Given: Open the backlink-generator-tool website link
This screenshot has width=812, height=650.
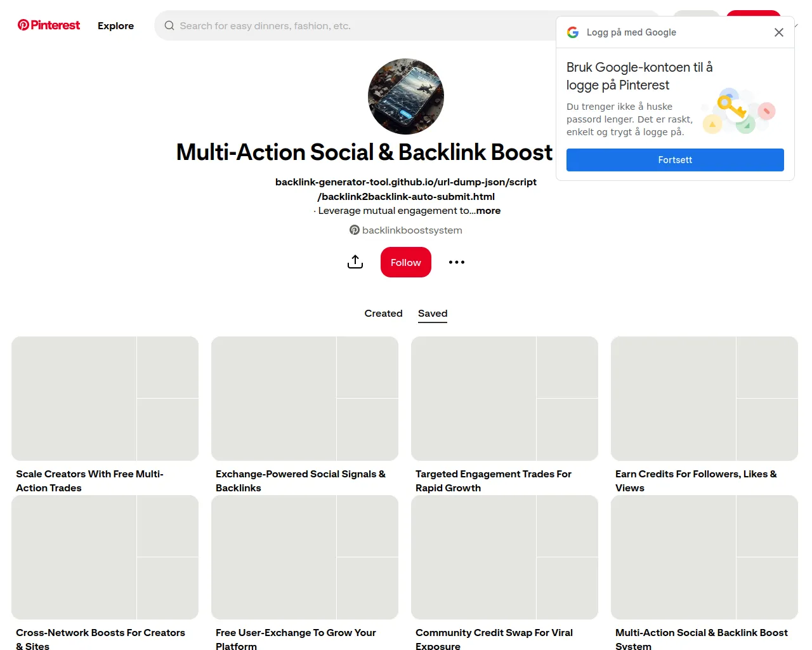Looking at the screenshot, I should pyautogui.click(x=406, y=189).
